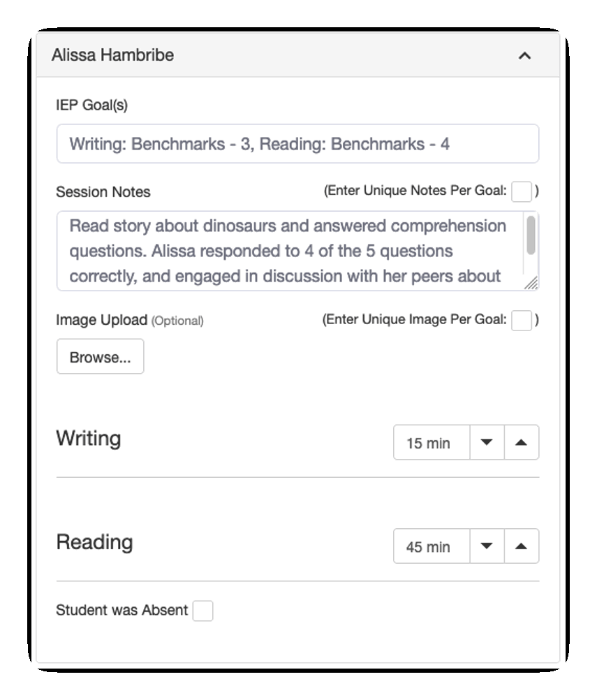Click the Session Notes resize handle
Screen dimensions: 597x700
(531, 283)
